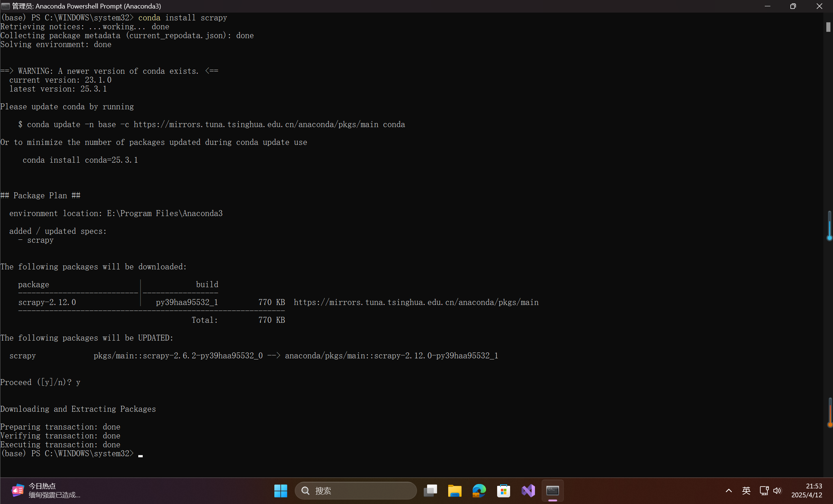The width and height of the screenshot is (833, 504).
Task: Minimize the Anaconda Powershell Prompt window
Action: click(x=767, y=6)
